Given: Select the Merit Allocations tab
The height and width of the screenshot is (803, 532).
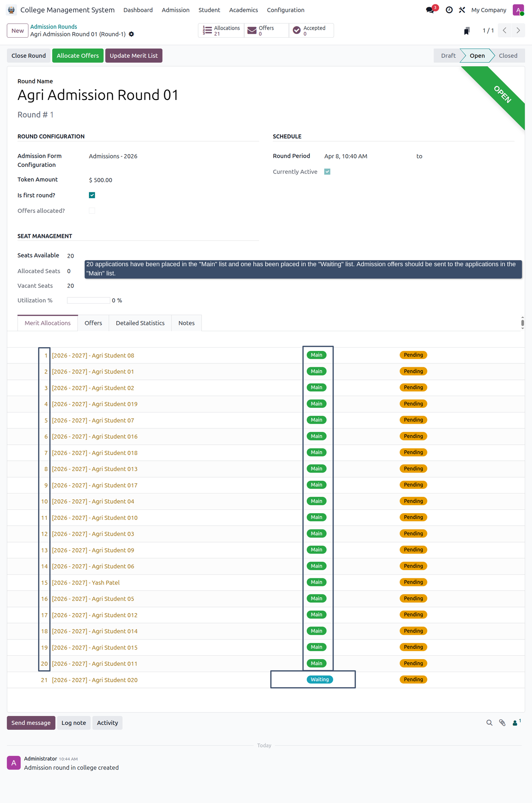Looking at the screenshot, I should point(48,323).
